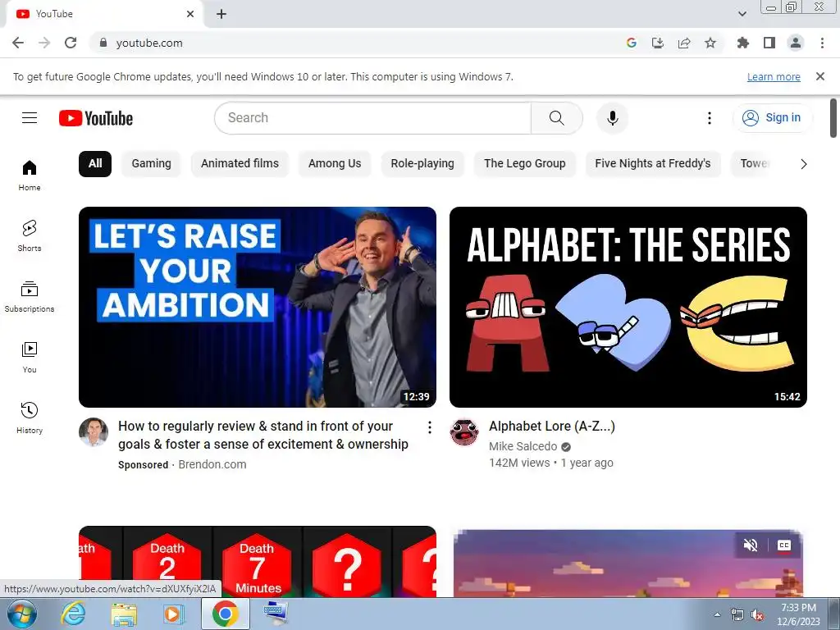This screenshot has height=630, width=840.
Task: Select Five Nights at Freddy's chip
Action: (652, 163)
